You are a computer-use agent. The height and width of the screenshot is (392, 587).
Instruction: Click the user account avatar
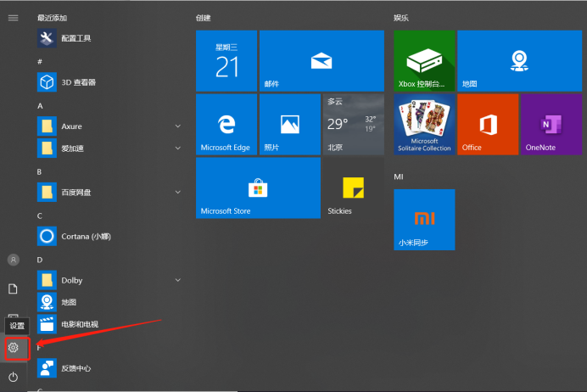click(x=14, y=259)
